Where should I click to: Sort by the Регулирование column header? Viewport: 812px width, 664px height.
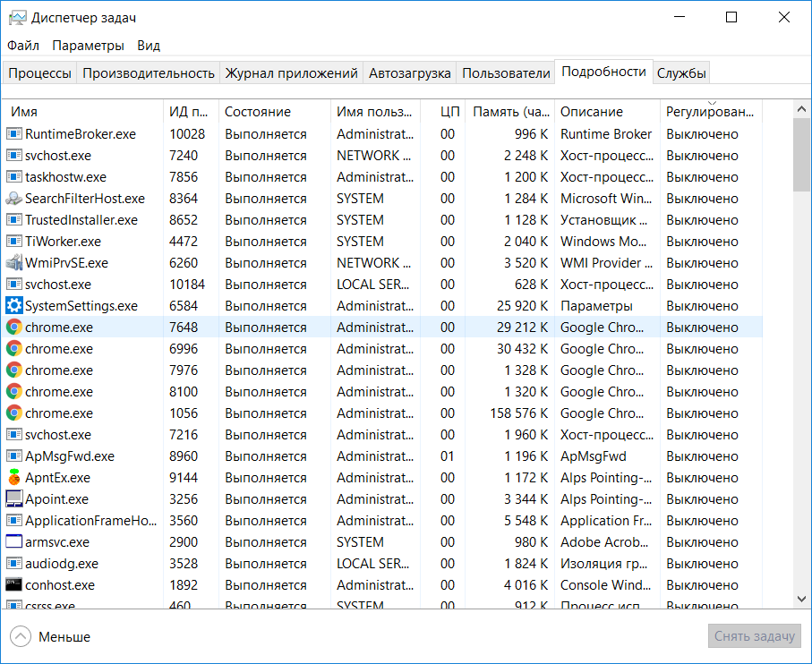pyautogui.click(x=710, y=112)
